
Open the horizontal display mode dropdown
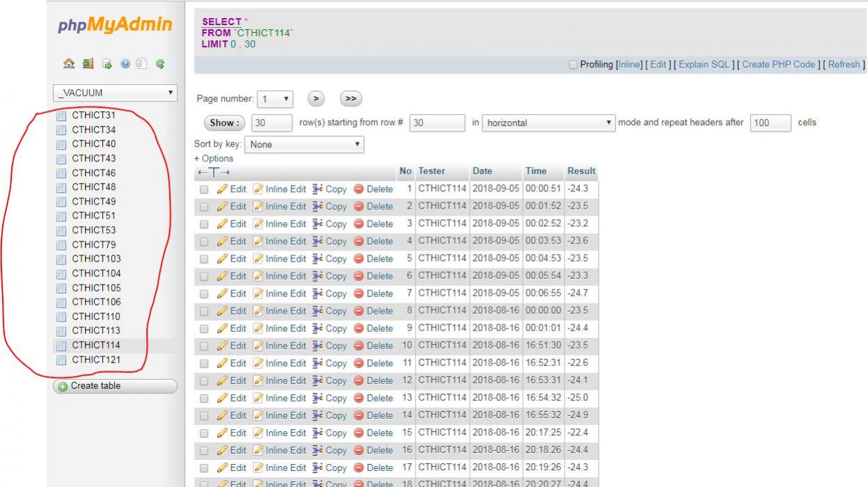point(549,123)
